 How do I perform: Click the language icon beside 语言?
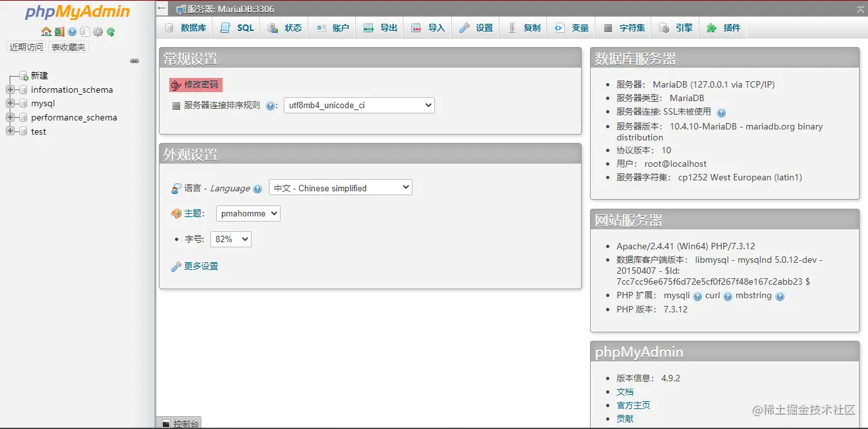(x=176, y=189)
